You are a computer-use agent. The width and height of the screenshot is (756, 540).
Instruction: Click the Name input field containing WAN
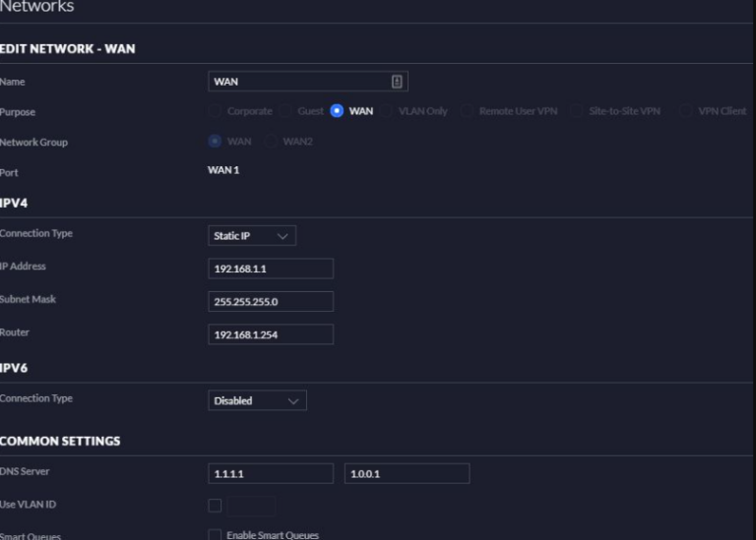295,82
